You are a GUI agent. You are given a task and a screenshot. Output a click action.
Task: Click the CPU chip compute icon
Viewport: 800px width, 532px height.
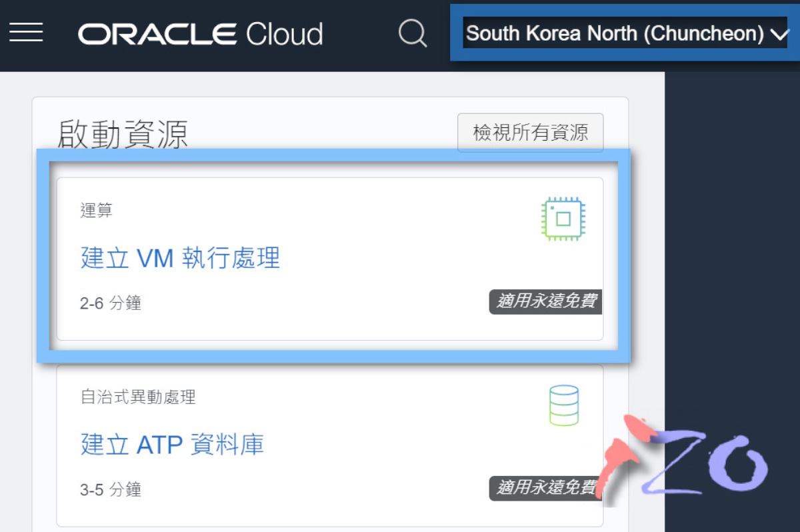[x=563, y=218]
